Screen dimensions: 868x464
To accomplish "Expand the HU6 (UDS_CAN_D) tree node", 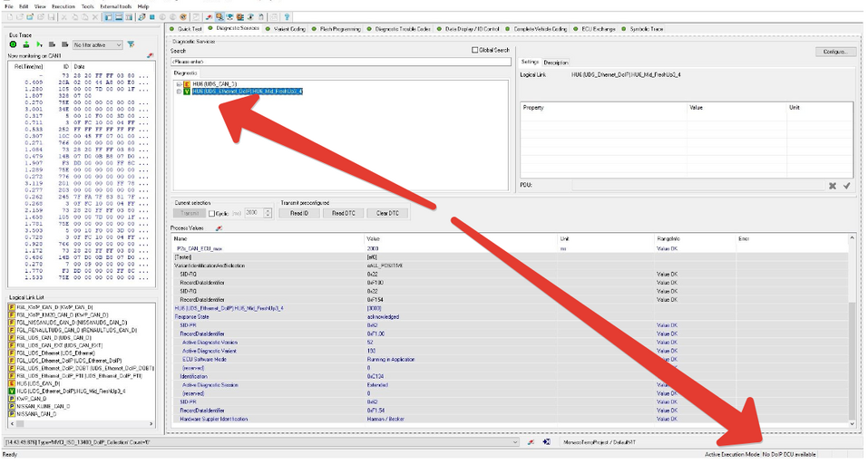I will click(179, 84).
